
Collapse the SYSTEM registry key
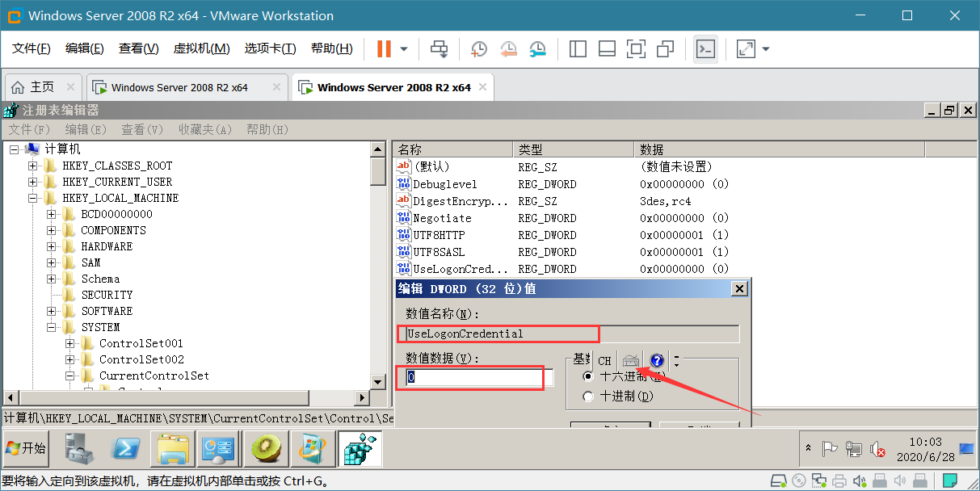click(x=51, y=327)
